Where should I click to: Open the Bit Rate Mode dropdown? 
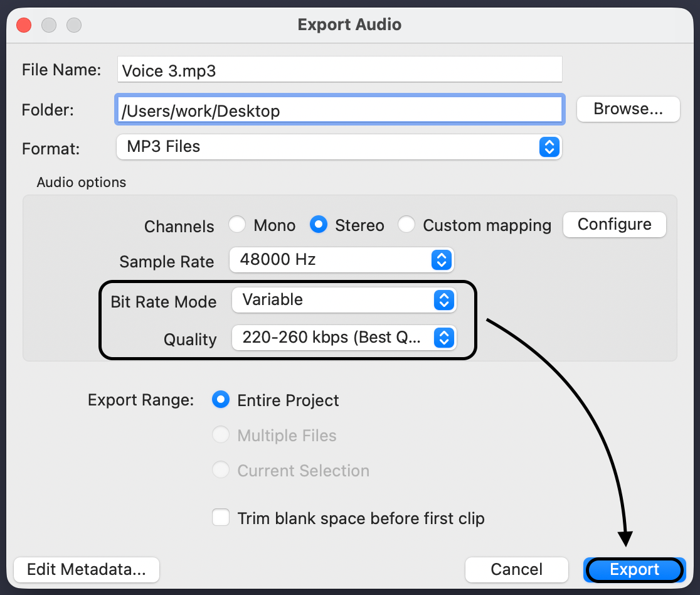pos(344,300)
